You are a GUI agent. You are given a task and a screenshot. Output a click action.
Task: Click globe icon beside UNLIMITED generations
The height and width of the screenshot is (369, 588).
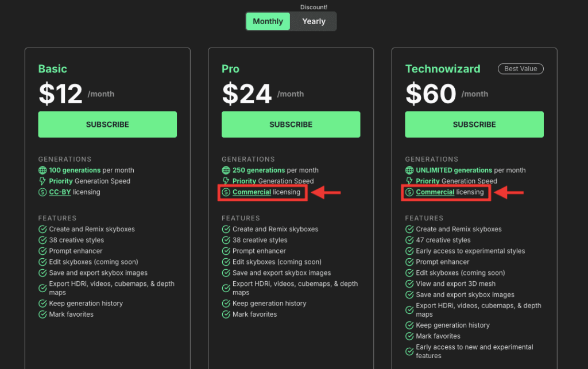click(409, 170)
